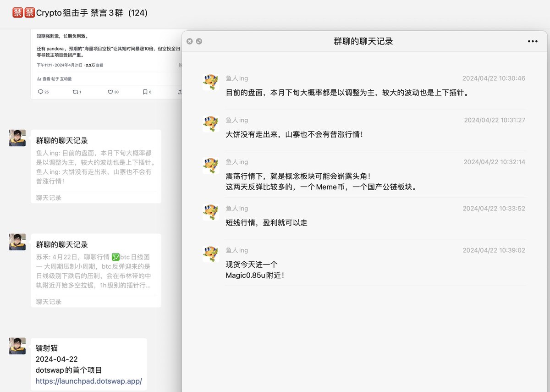The width and height of the screenshot is (550, 392).
Task: Click the 短线行情，盈利就可以走 message
Action: point(266,223)
